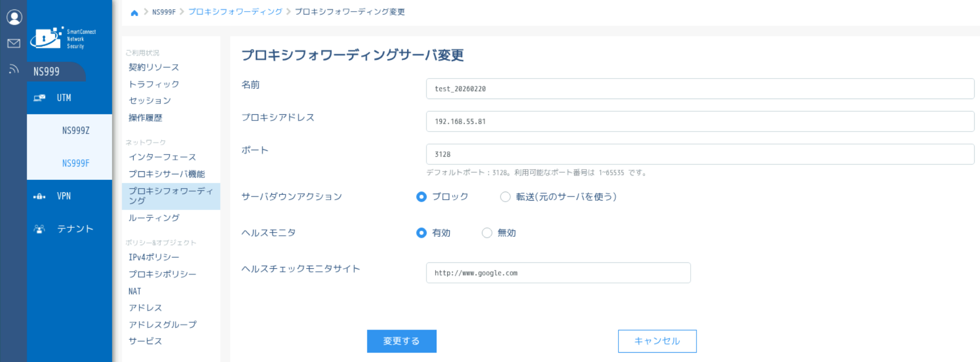Click the SmartConnect Network Security logo
Image resolution: width=980 pixels, height=362 pixels.
tap(63, 38)
